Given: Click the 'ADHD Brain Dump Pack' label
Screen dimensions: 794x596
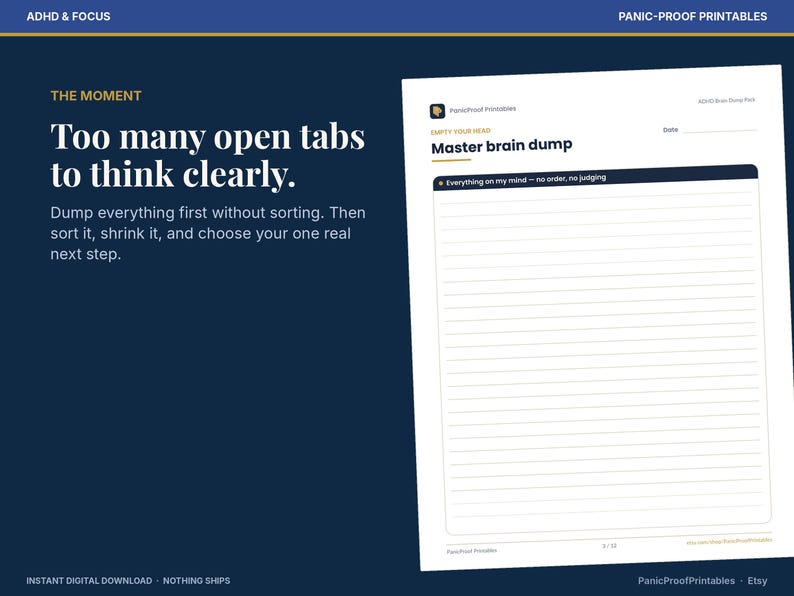Looking at the screenshot, I should click(x=726, y=101).
